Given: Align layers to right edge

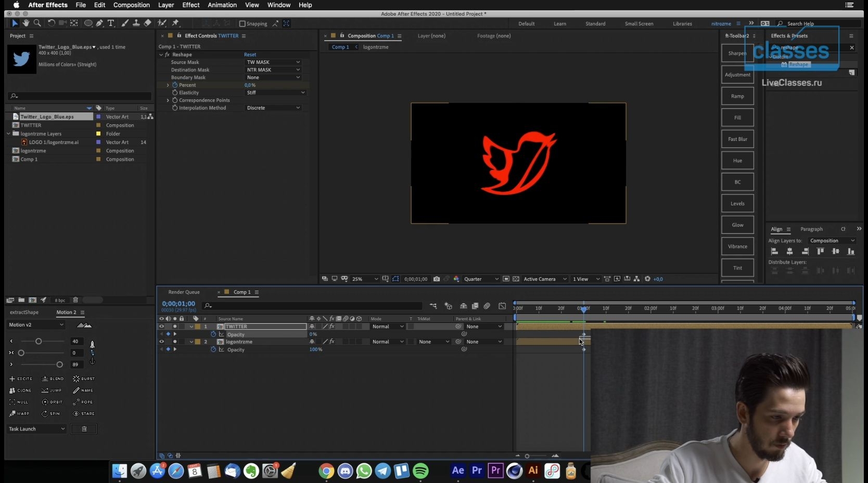Looking at the screenshot, I should (805, 252).
